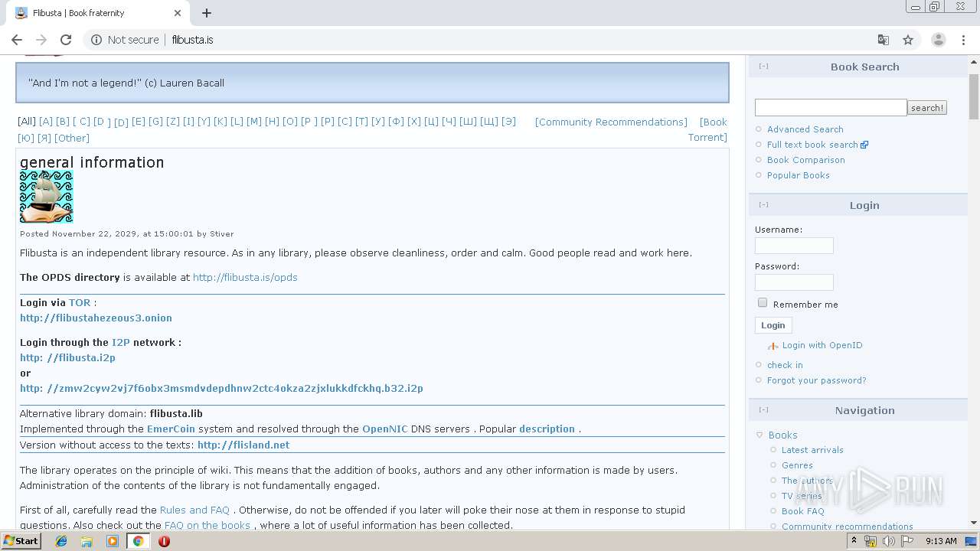Open Genres in Navigation
The image size is (980, 551).
tap(797, 465)
